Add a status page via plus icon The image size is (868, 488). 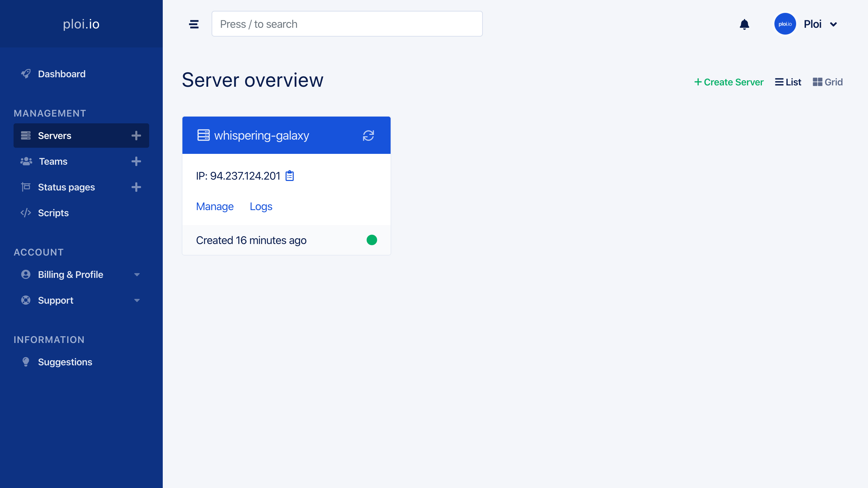click(x=136, y=187)
